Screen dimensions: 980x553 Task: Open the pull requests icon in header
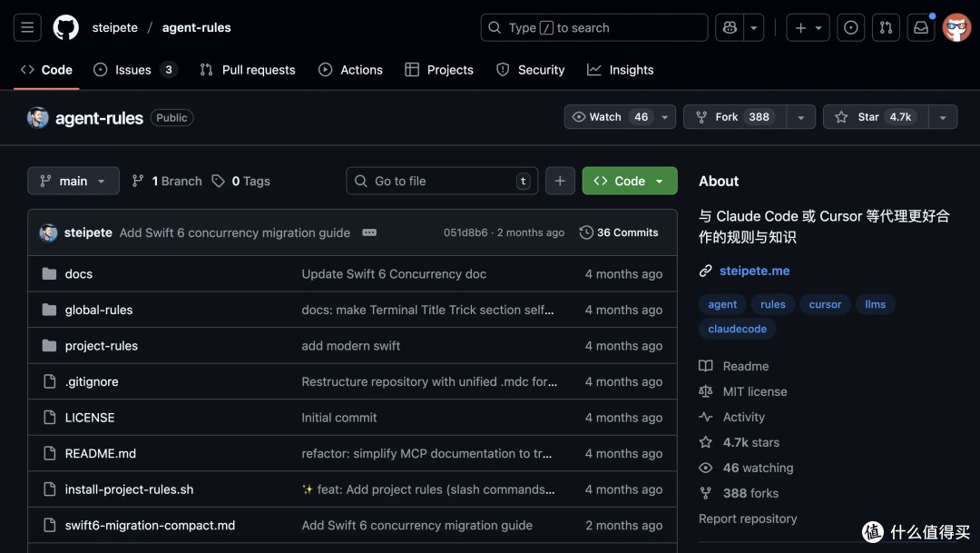pos(887,28)
